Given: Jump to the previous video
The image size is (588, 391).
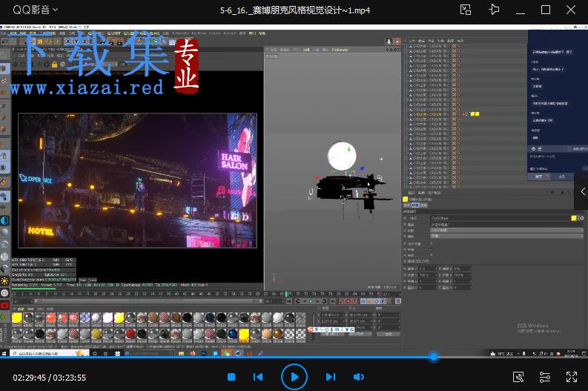Looking at the screenshot, I should pos(258,377).
